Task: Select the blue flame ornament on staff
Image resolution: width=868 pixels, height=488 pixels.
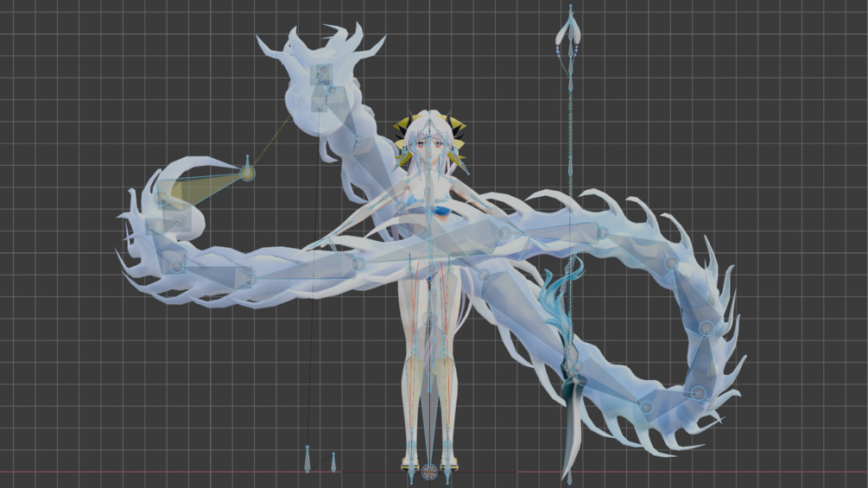Action: pyautogui.click(x=562, y=299)
